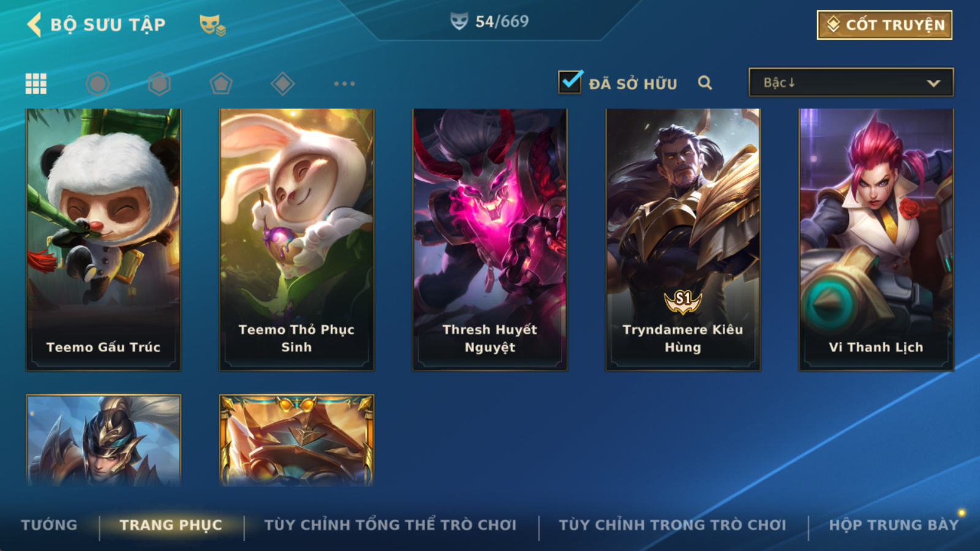980x551 pixels.
Task: Filter skins by the pentagon rarity gem icon
Action: click(221, 83)
